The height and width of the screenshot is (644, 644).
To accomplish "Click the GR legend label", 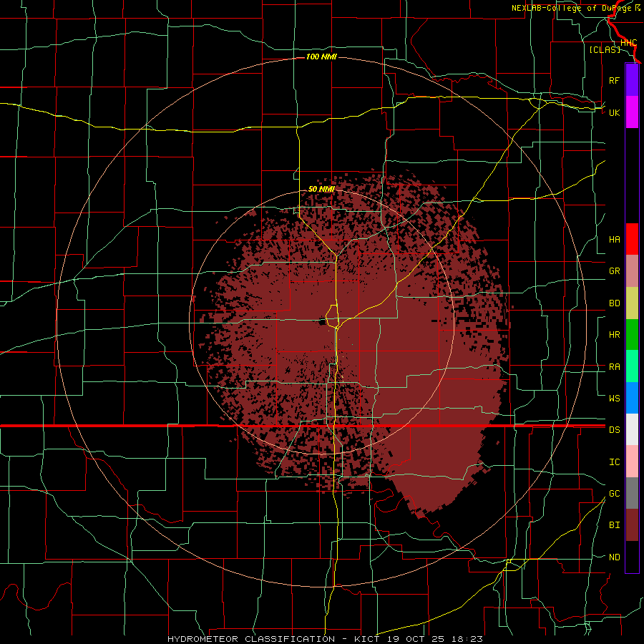I will point(614,271).
